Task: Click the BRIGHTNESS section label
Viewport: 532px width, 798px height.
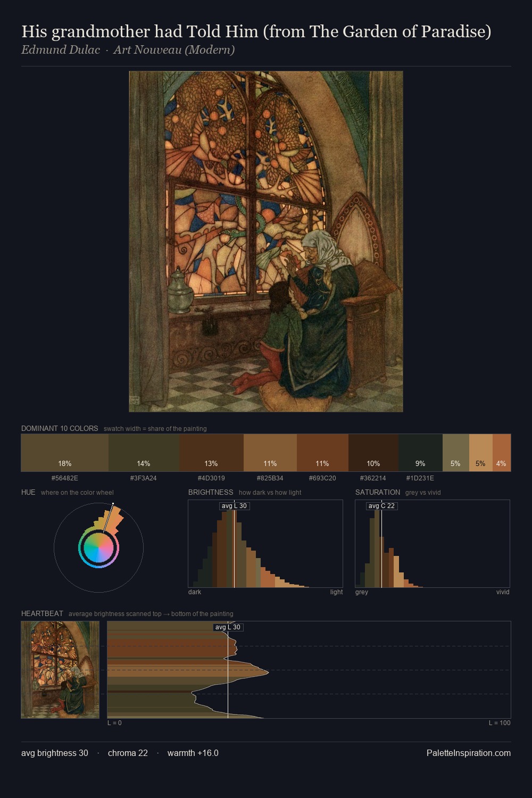Action: point(211,492)
